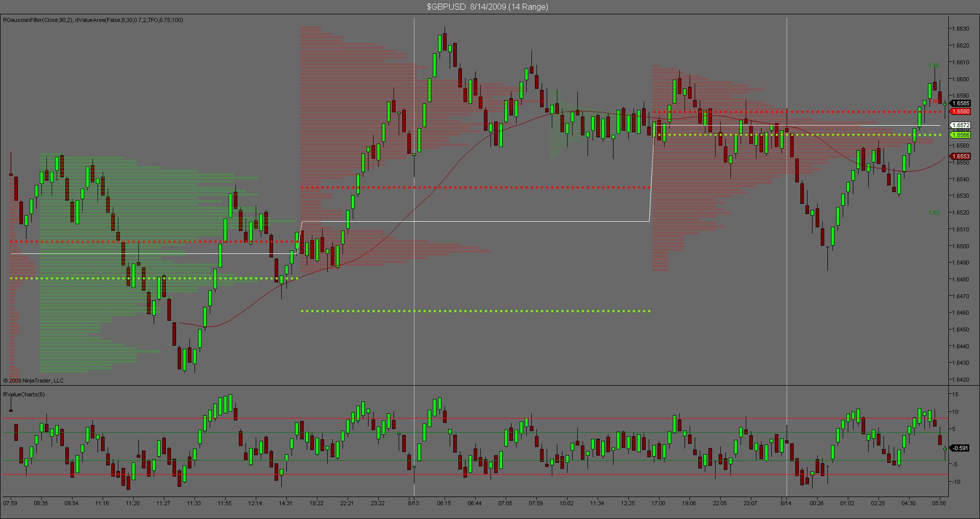Click the 06:15 time axis label

tap(444, 503)
